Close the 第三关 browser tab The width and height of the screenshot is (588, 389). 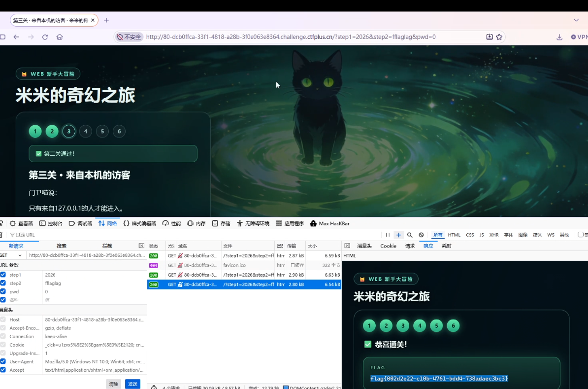[93, 20]
